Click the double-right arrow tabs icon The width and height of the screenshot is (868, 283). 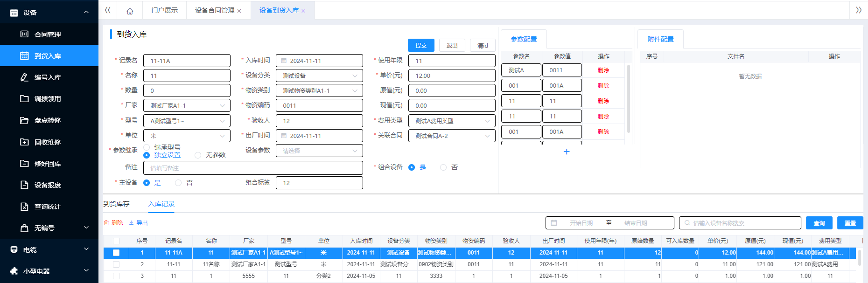[x=858, y=10]
